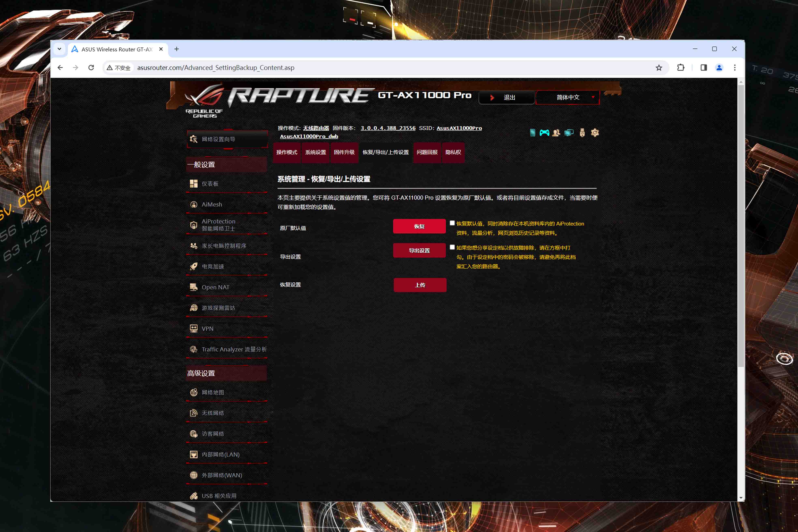798x532 pixels.
Task: Click the red 恢复 factory default button
Action: 419,226
